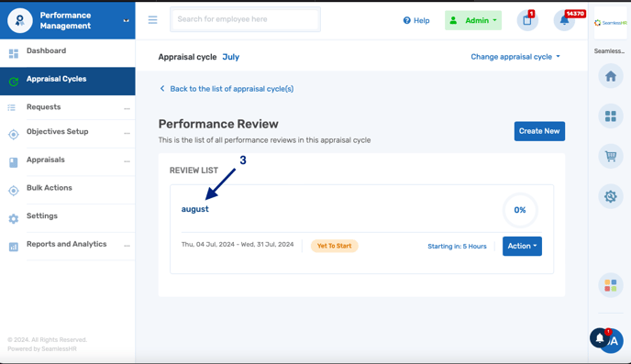Open the notifications bell with 14370 badge
Image resolution: width=631 pixels, height=364 pixels.
[x=564, y=20]
